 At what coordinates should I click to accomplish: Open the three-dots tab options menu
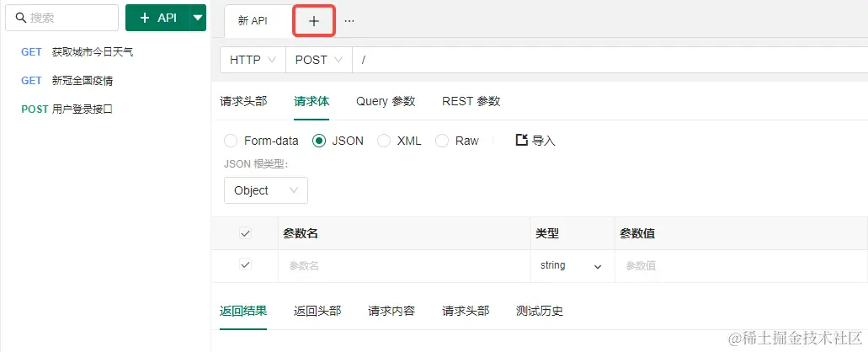(x=349, y=20)
